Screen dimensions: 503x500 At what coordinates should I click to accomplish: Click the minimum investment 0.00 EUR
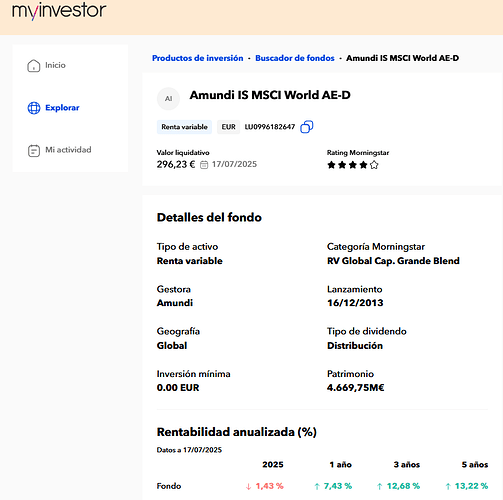click(x=178, y=388)
